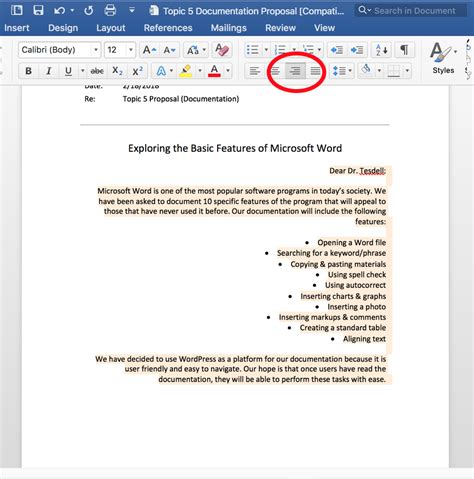Toggle Subscript X2 button

[x=117, y=71]
